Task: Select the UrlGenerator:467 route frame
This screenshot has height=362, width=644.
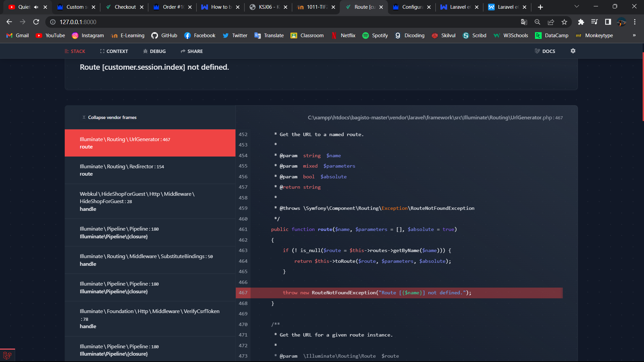Action: [150, 143]
